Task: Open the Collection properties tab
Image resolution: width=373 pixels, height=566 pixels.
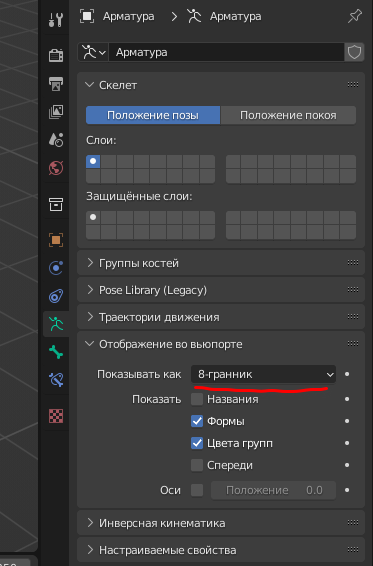Action: [56, 205]
